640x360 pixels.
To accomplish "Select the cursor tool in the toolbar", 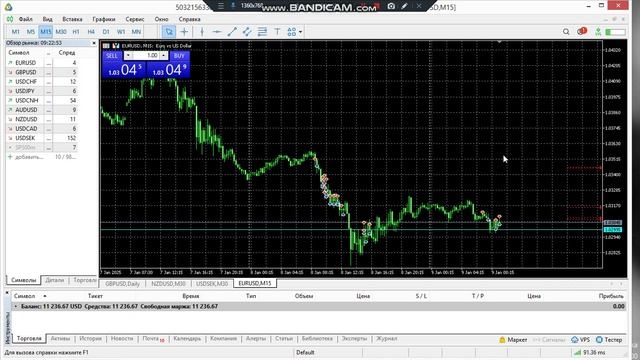I will pos(169,31).
